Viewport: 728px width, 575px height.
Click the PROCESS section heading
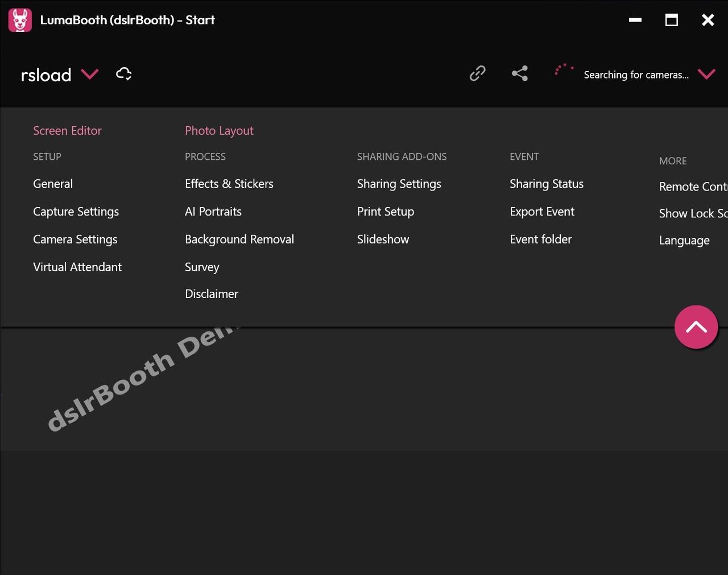coord(205,156)
